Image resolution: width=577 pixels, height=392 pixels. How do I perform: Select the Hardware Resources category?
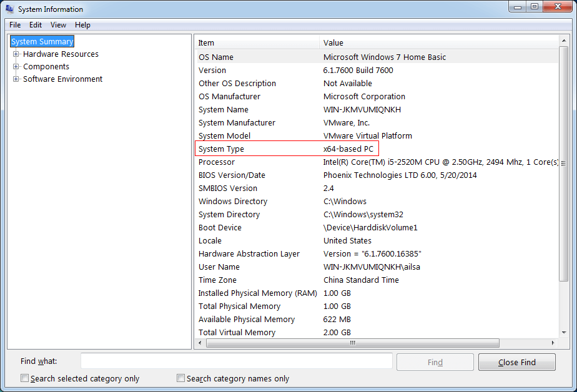(x=61, y=54)
